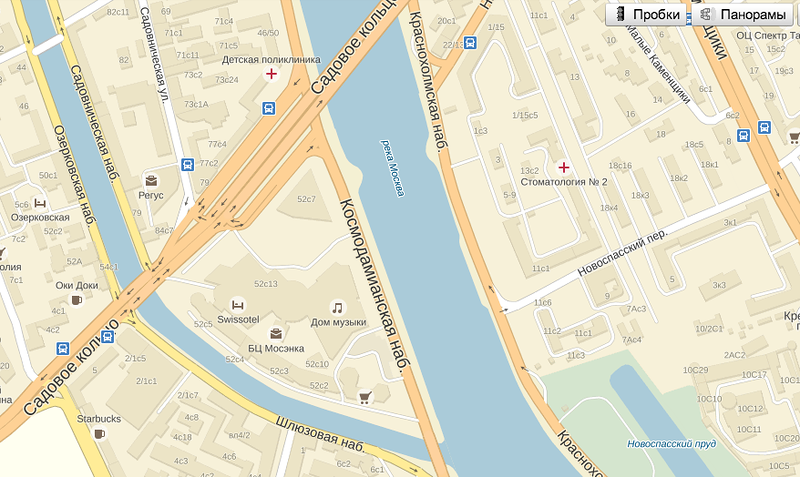
Task: Select the БЦ Мосэнка briefcase icon
Action: [276, 334]
